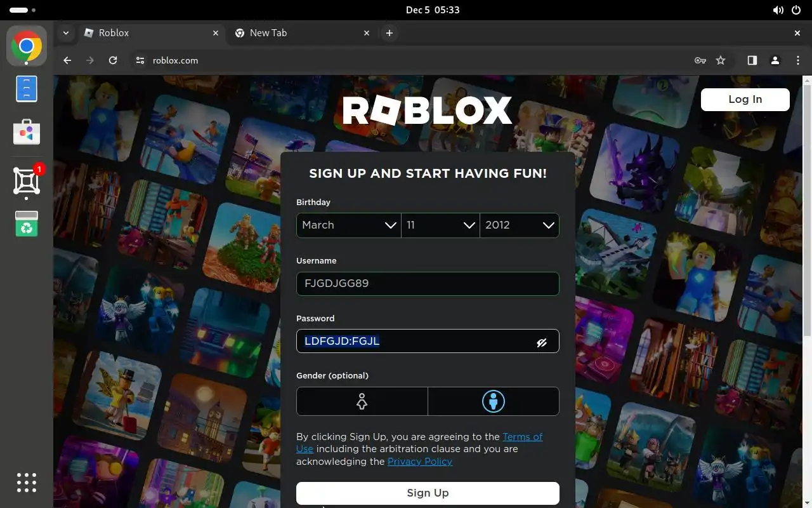Add a new browser tab

click(x=390, y=33)
